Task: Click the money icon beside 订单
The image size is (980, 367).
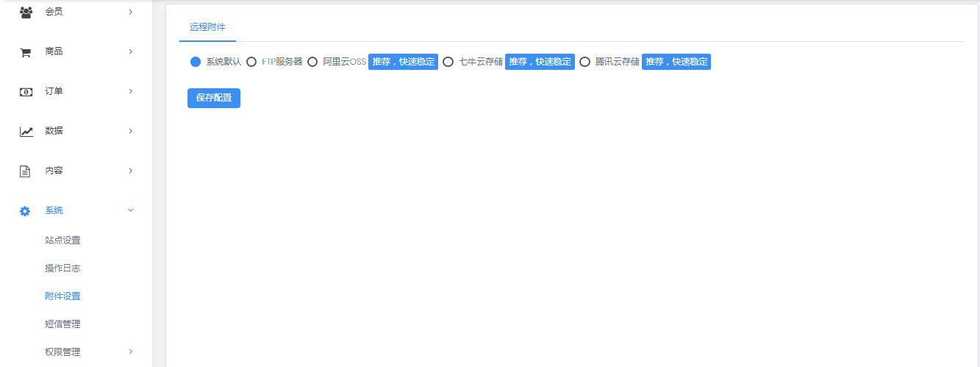Action: [x=26, y=92]
